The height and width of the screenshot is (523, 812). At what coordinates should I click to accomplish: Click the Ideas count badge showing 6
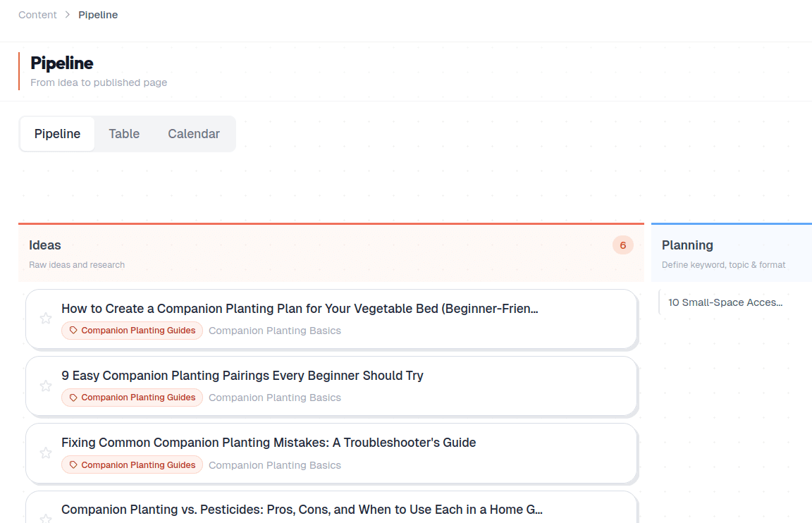(x=623, y=245)
